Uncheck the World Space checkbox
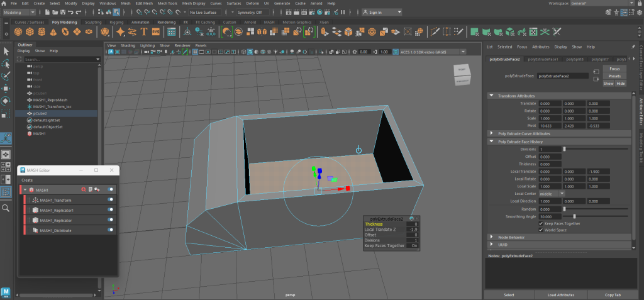The width and height of the screenshot is (644, 300). click(541, 230)
